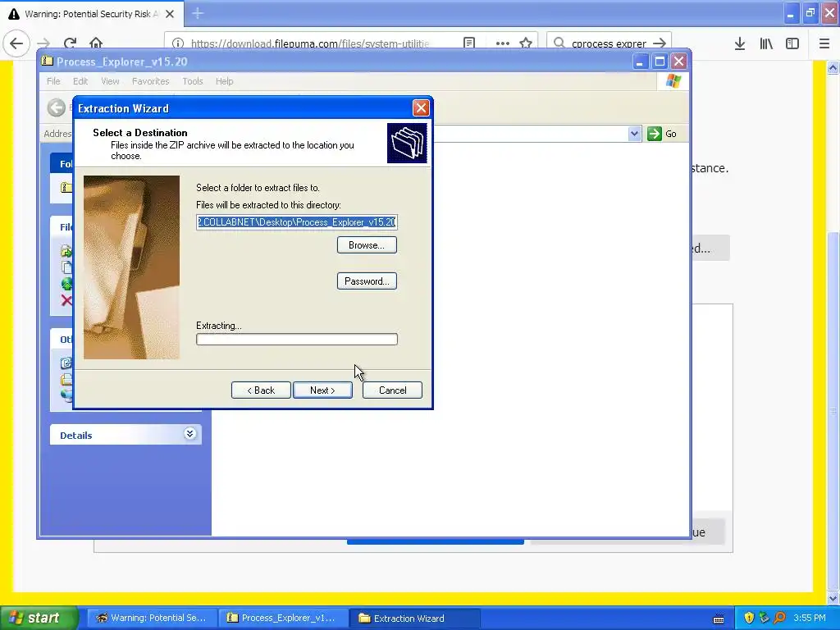This screenshot has width=840, height=630.
Task: Open page actions three-dot menu
Action: [x=503, y=43]
